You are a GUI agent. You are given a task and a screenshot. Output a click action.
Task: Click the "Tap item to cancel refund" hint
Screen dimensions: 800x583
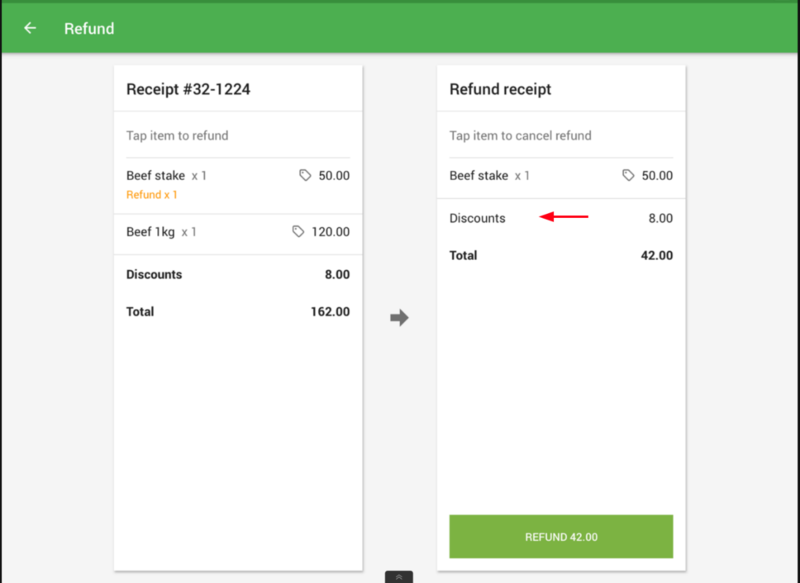520,136
